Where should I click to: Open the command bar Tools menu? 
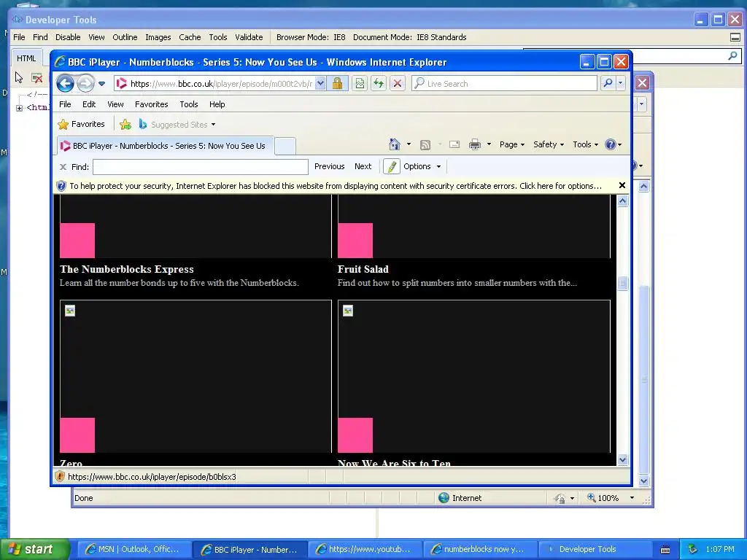coord(585,144)
